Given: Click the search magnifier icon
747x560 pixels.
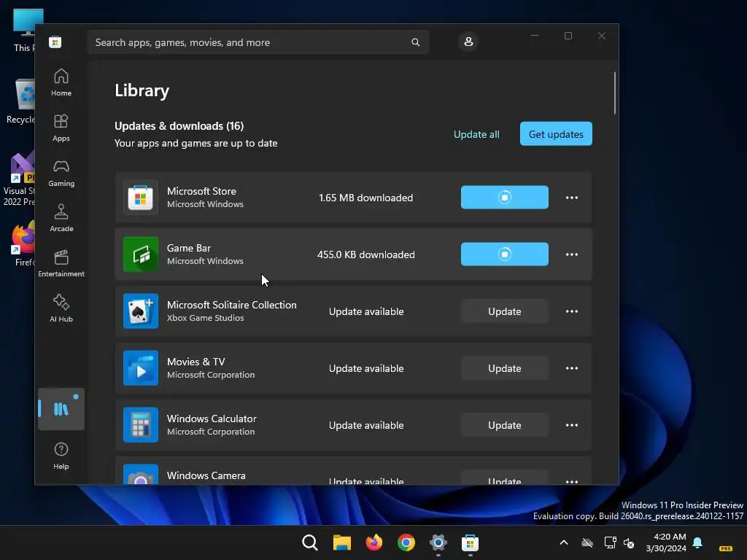Looking at the screenshot, I should coord(415,42).
